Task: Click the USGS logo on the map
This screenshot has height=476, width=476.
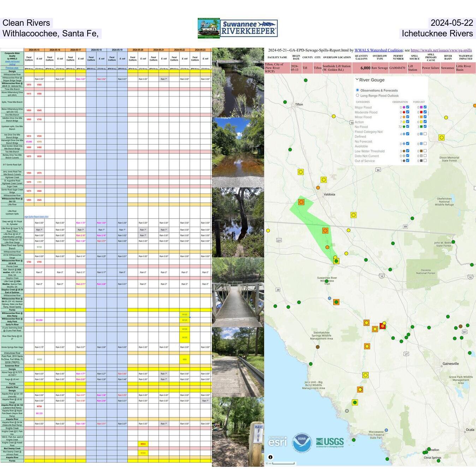Action: [x=330, y=442]
